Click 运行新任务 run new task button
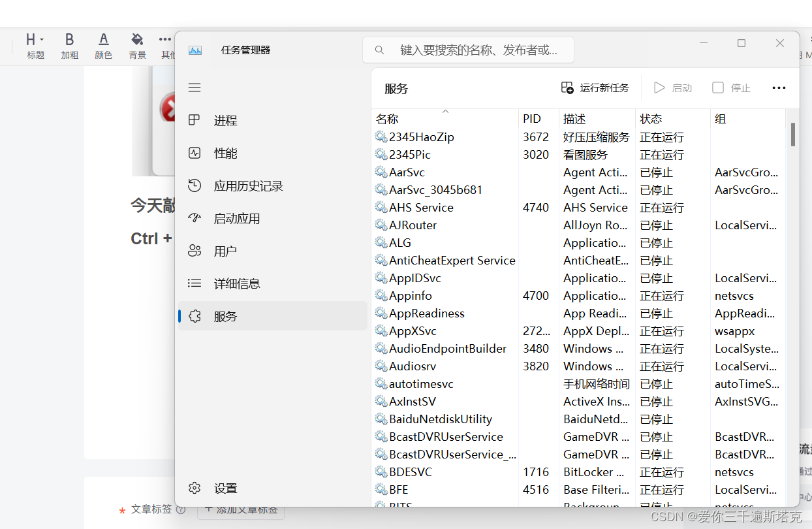Viewport: 812px width, 529px height. click(x=595, y=88)
